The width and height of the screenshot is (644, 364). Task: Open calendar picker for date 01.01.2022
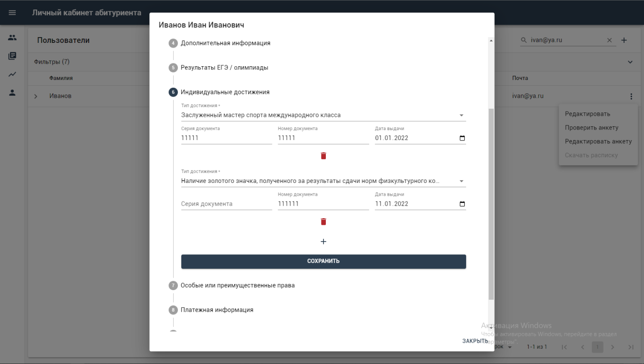[x=462, y=138]
